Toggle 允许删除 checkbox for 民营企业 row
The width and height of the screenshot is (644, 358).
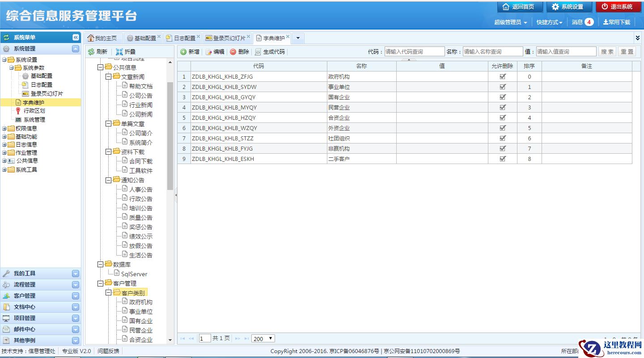pos(503,107)
